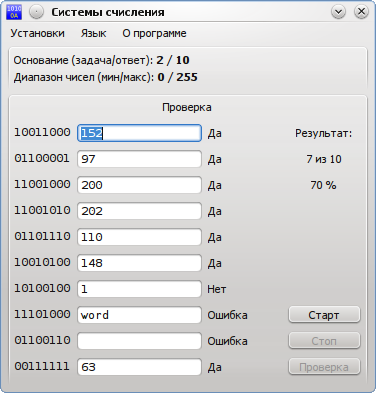Image resolution: width=376 pixels, height=393 pixels.
Task: Close the window with X icon
Action: (361, 12)
